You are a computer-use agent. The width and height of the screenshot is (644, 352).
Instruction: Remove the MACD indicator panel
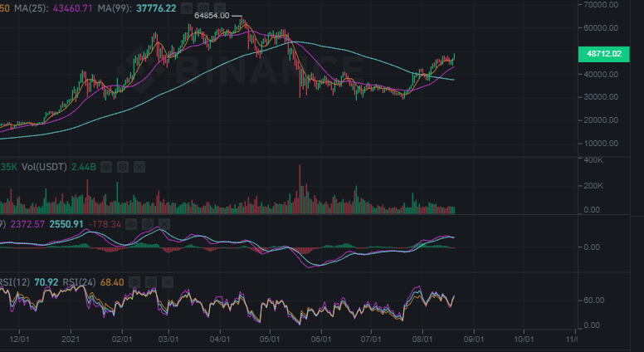(x=163, y=224)
